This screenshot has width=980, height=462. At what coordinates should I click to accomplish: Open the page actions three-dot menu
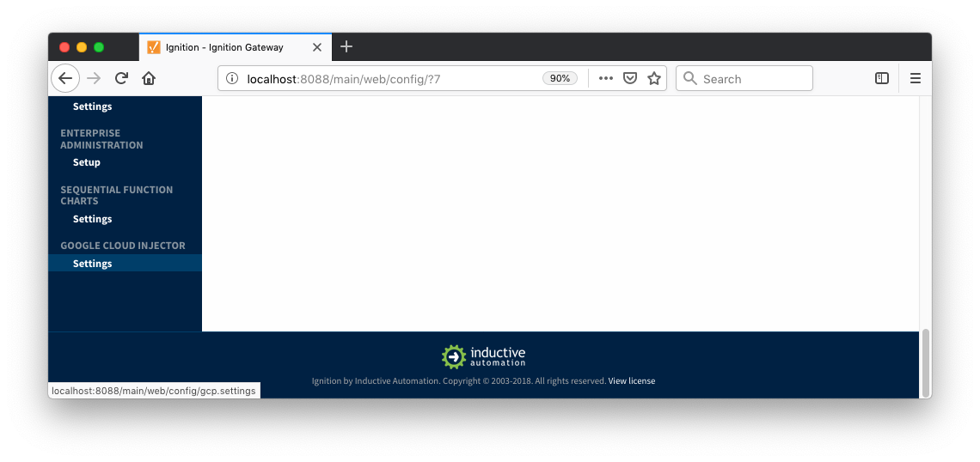click(x=605, y=78)
